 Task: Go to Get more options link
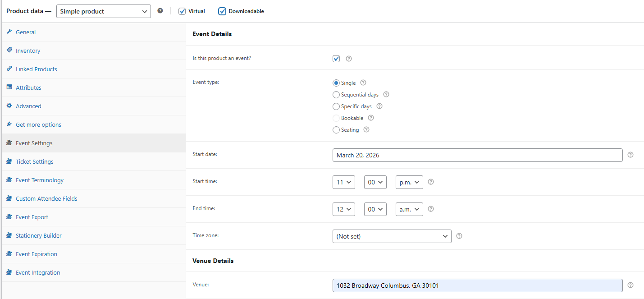coord(94,124)
